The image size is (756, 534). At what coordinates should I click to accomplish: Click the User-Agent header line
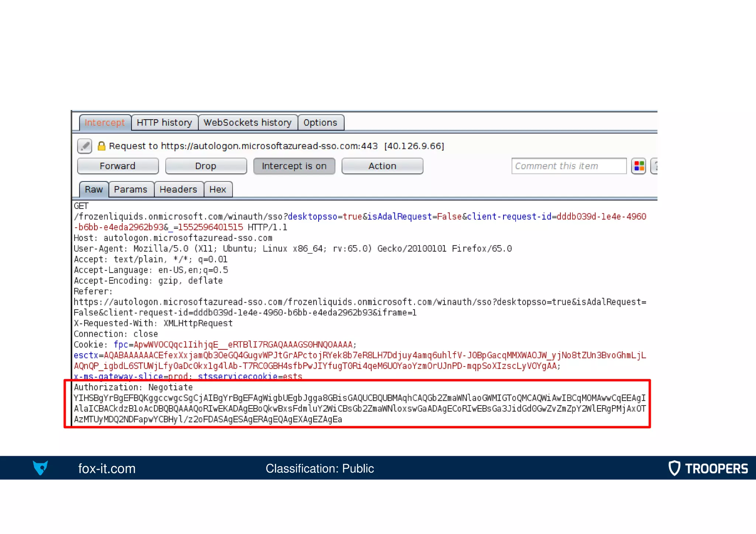[x=292, y=249]
